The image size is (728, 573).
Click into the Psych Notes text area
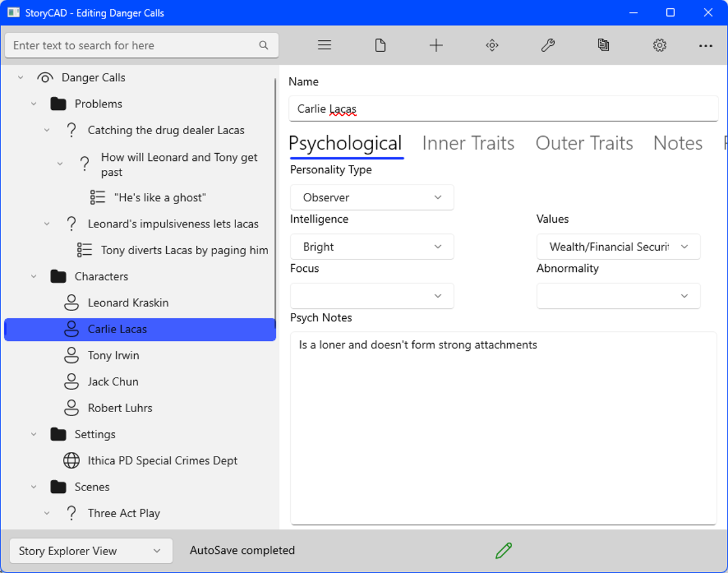[x=503, y=428]
